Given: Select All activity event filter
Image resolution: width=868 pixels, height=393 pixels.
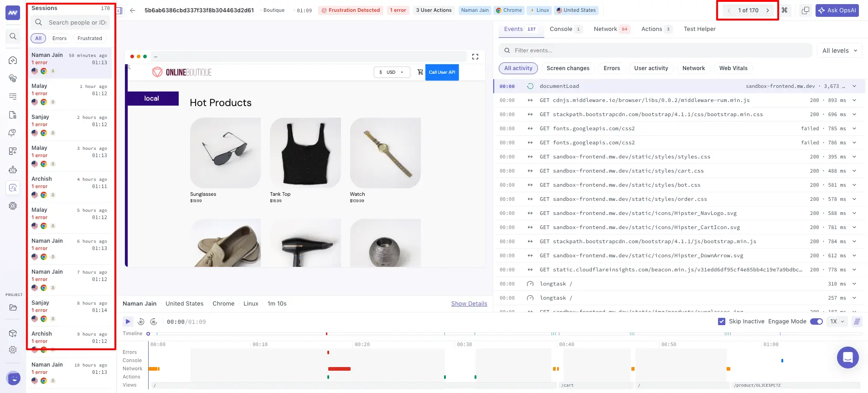Looking at the screenshot, I should [x=518, y=68].
